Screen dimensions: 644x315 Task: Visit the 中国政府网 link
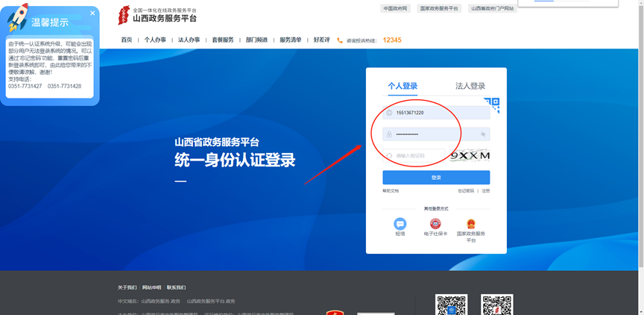(396, 8)
